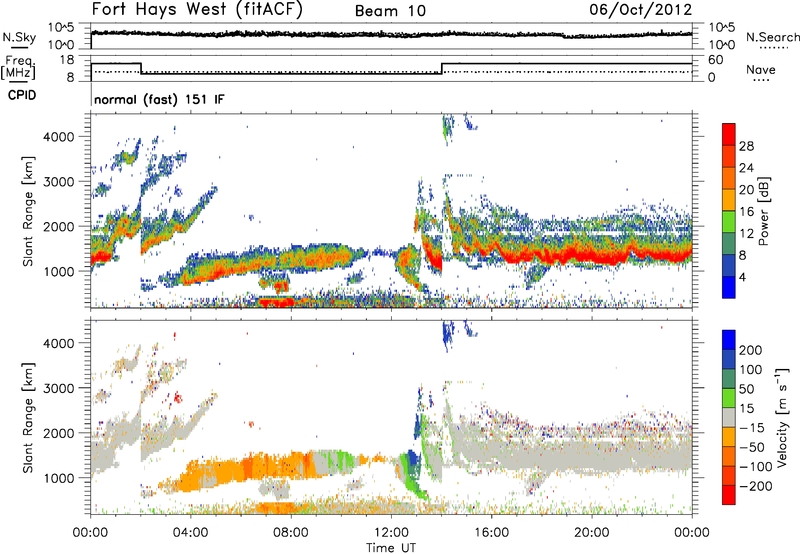Image resolution: width=800 pixels, height=554 pixels.
Task: Click the "-15" velocity colorbar value
Action: point(752,428)
